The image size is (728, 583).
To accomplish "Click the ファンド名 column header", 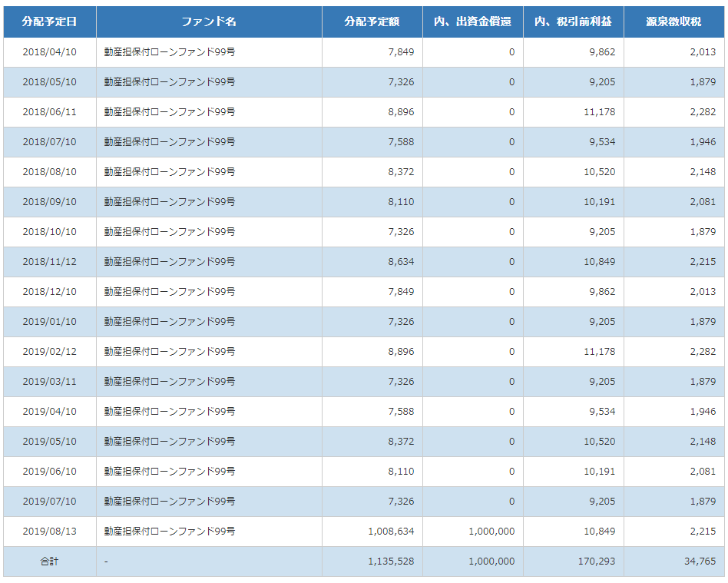I will (209, 22).
